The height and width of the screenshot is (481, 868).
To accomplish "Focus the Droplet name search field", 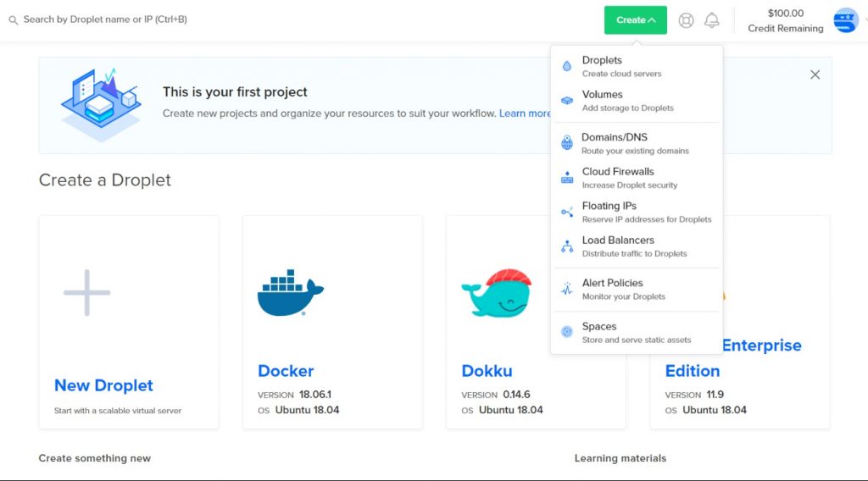I will (x=105, y=19).
